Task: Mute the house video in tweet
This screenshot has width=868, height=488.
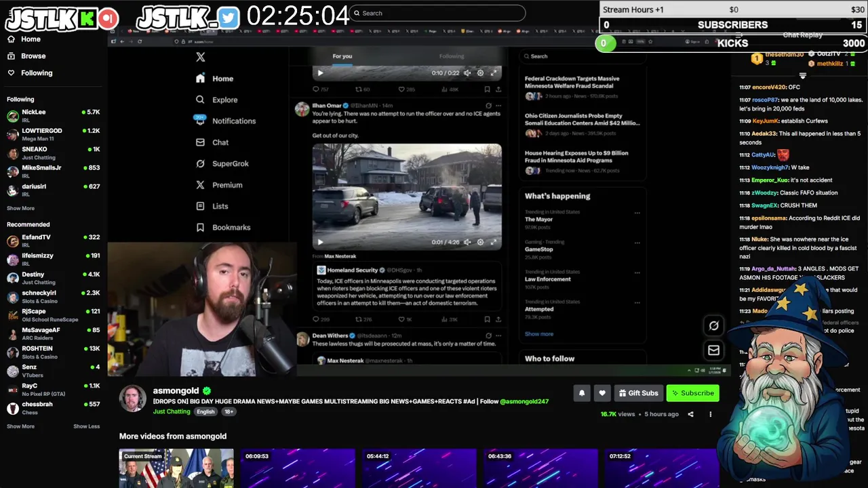Action: [x=467, y=242]
